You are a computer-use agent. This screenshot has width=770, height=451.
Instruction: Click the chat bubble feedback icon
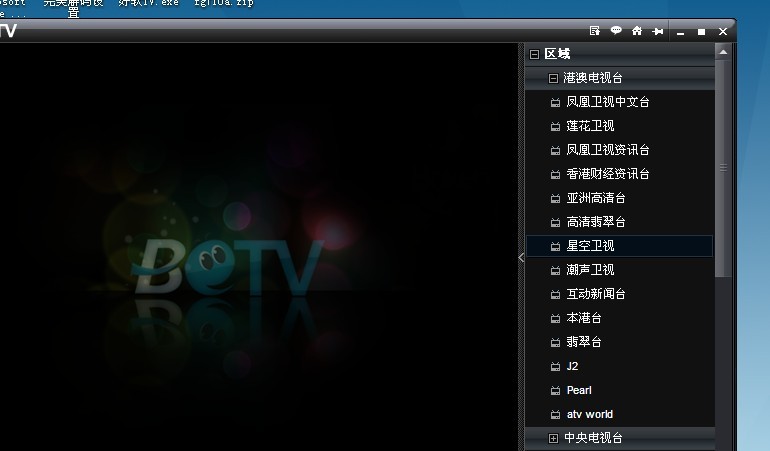pyautogui.click(x=616, y=31)
